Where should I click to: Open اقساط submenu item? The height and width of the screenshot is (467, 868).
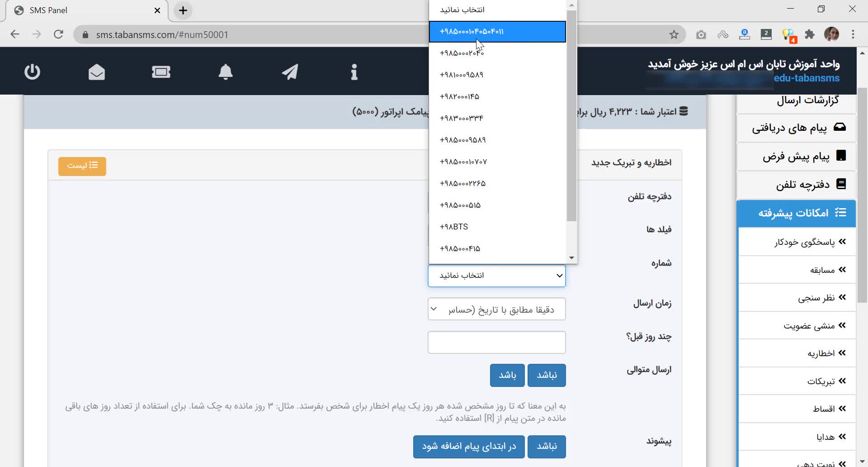(797, 409)
